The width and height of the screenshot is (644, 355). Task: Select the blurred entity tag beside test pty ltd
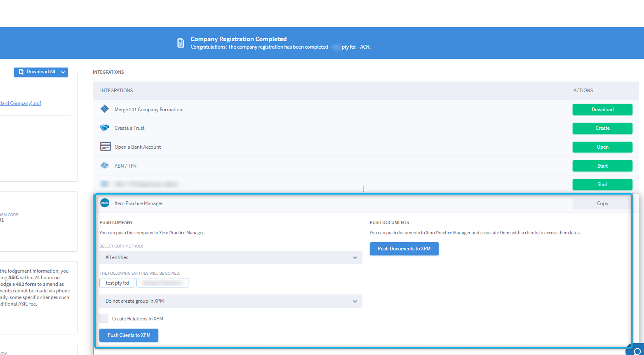click(162, 283)
